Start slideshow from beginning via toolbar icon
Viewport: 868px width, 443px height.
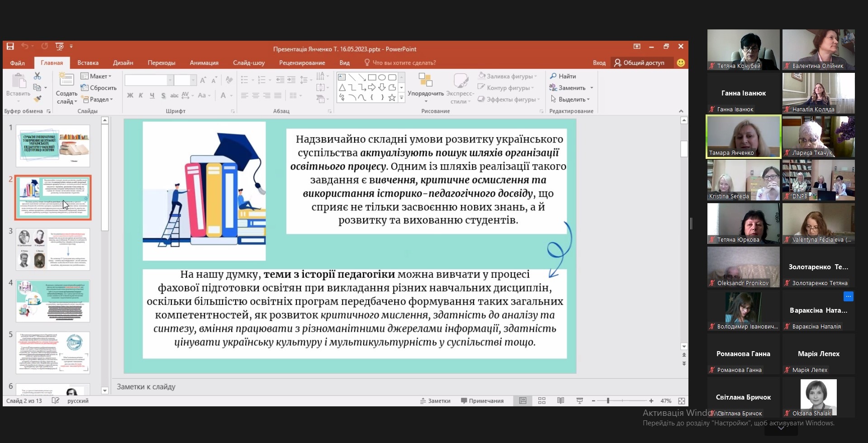59,46
